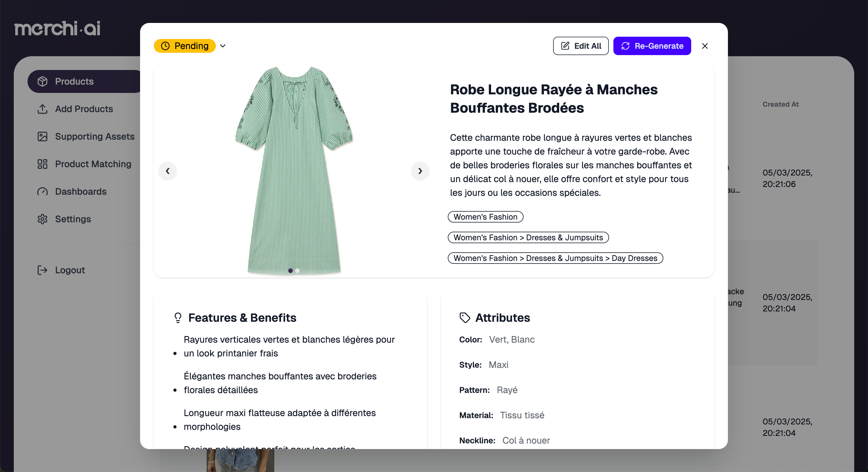The width and height of the screenshot is (868, 472).
Task: Click the Logout arrow icon
Action: [x=42, y=270]
